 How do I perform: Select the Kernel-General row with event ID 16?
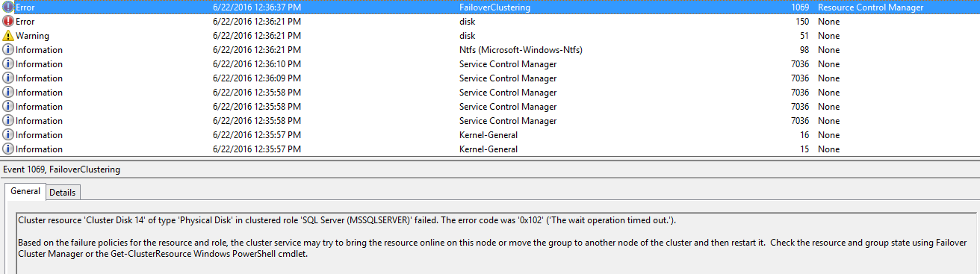tap(490, 135)
